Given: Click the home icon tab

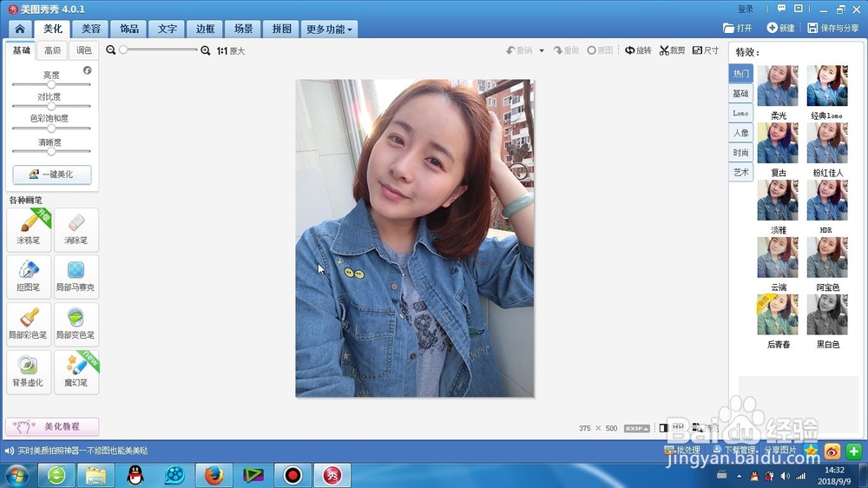Looking at the screenshot, I should 20,29.
